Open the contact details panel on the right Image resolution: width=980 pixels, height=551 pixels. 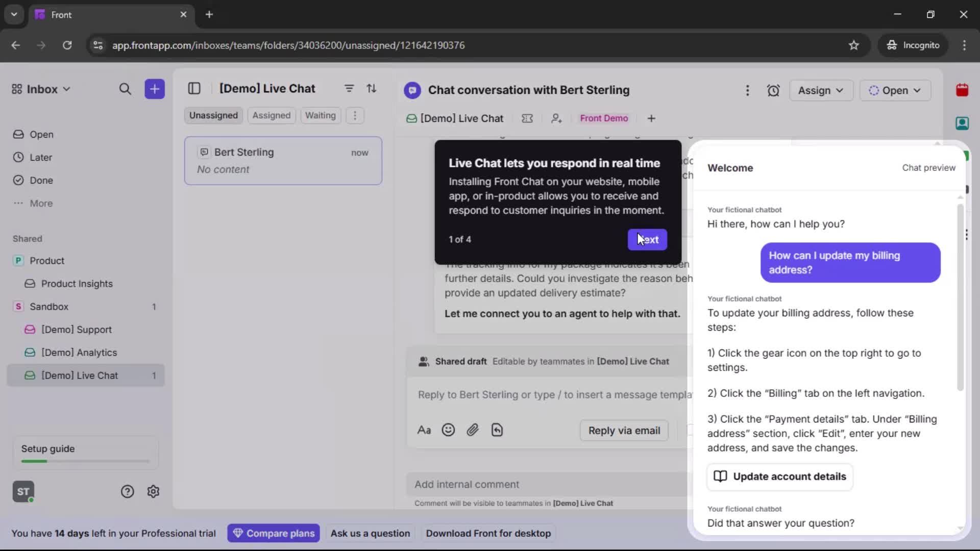click(x=963, y=123)
